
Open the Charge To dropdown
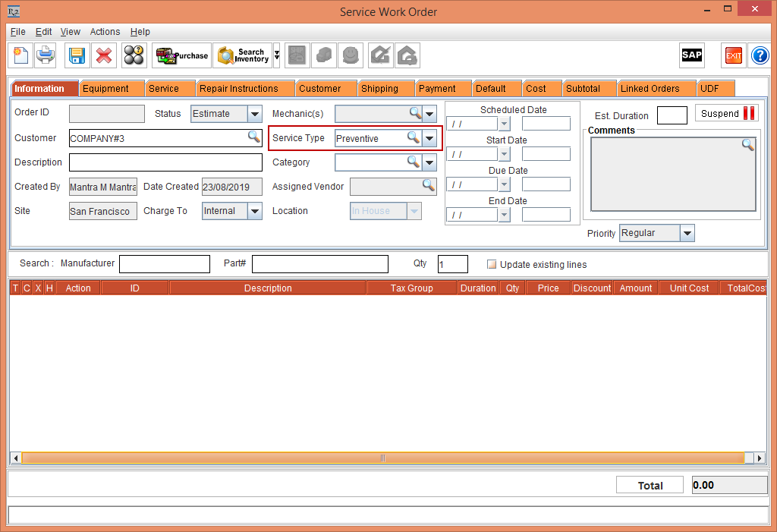point(255,211)
